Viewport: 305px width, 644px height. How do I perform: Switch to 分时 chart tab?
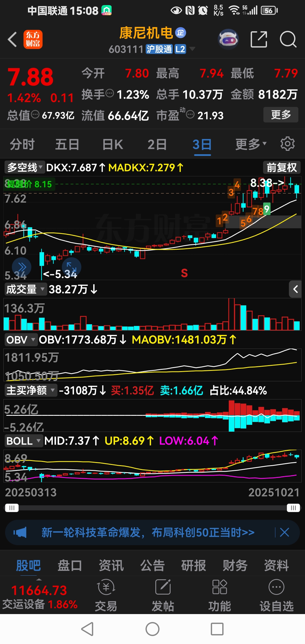click(x=22, y=144)
